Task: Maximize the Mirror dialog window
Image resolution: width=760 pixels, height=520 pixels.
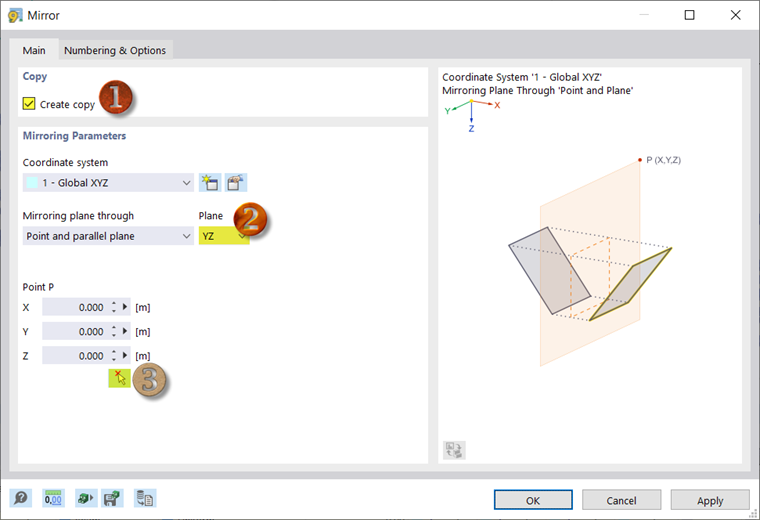Action: click(x=689, y=15)
